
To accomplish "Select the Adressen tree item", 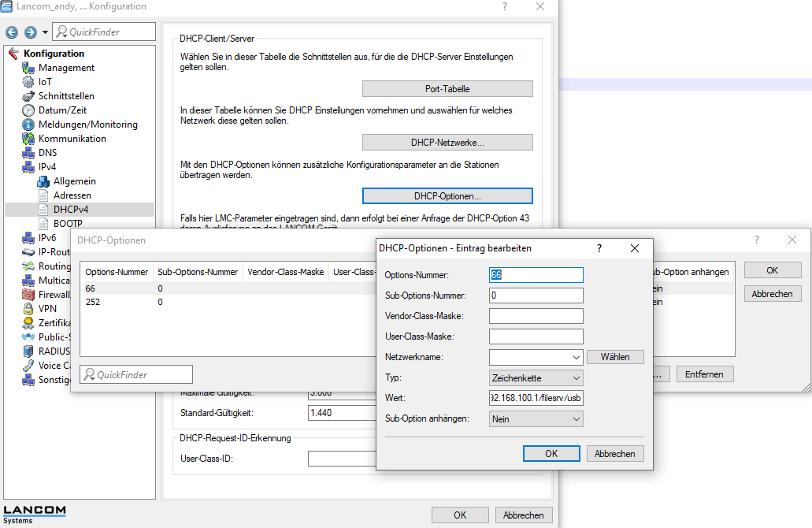I will click(x=72, y=195).
